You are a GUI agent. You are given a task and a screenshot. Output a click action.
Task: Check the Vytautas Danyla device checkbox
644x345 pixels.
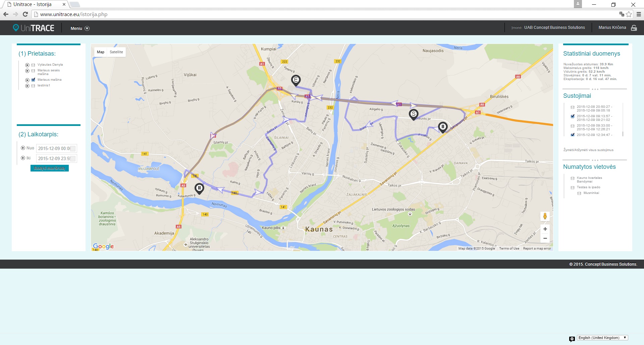click(33, 65)
